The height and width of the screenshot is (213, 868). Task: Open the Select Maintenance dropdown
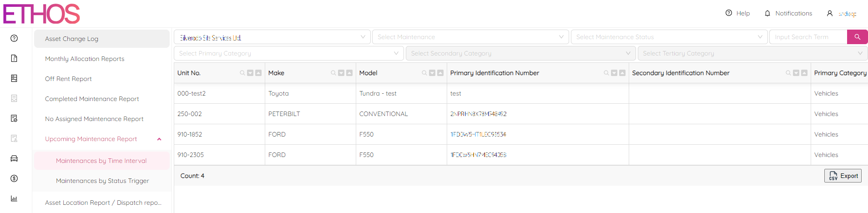470,37
